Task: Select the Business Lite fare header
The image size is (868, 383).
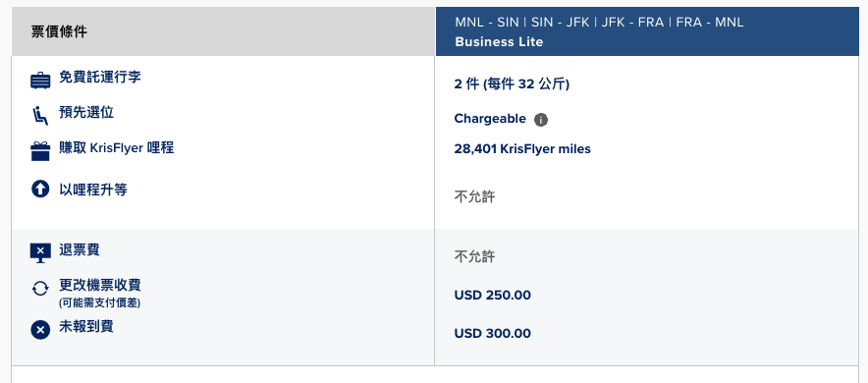Action: point(647,31)
